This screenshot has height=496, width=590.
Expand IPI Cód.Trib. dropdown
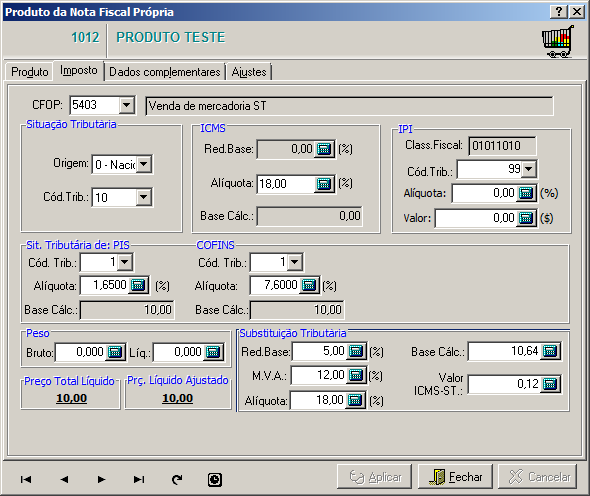(529, 169)
